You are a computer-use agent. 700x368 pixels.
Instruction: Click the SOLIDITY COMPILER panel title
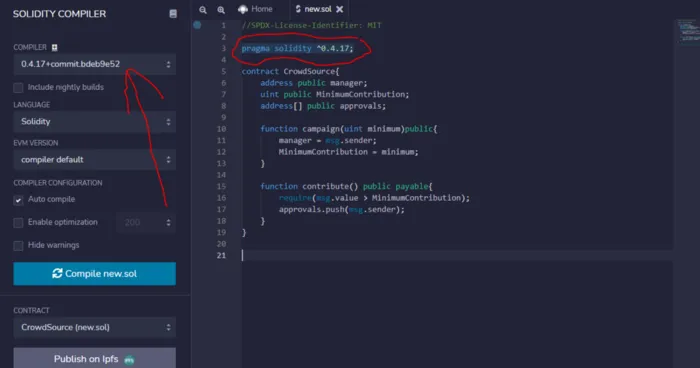[x=59, y=14]
